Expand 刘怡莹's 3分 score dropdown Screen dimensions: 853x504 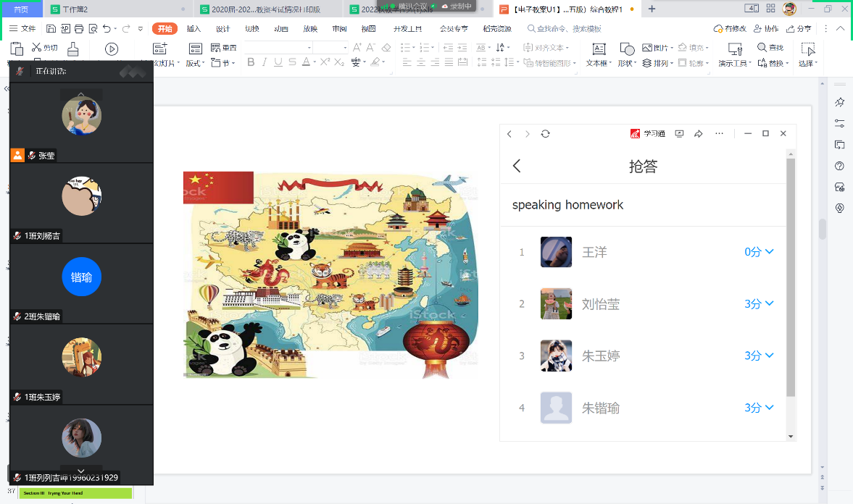point(759,304)
